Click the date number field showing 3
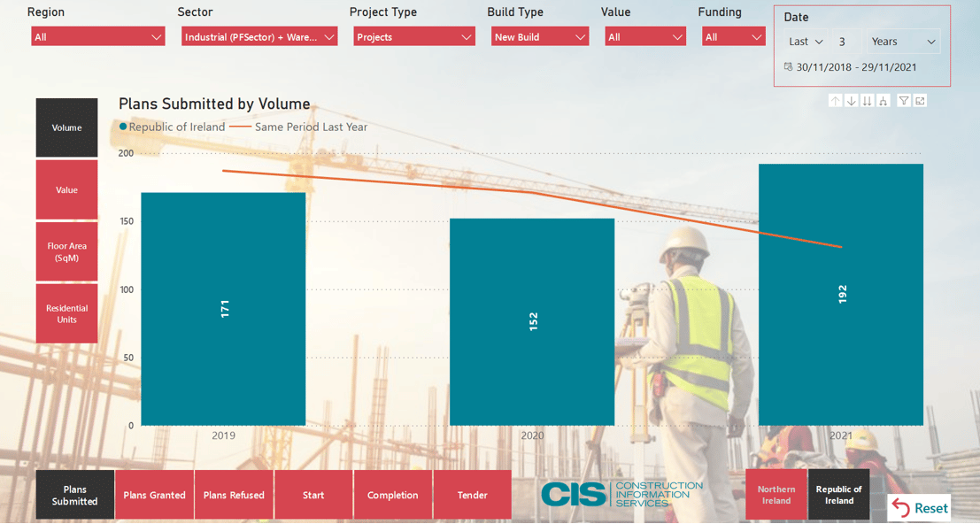This screenshot has width=980, height=524. (847, 42)
